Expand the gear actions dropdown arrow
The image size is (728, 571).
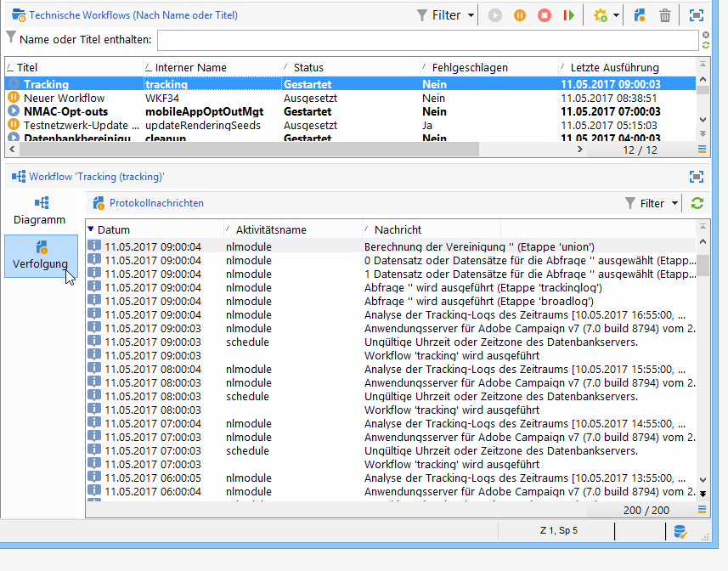click(x=616, y=15)
